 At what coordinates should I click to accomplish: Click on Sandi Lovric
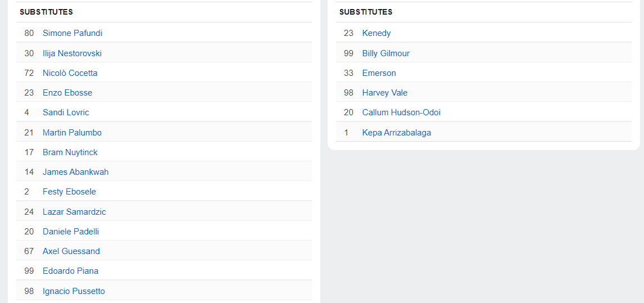tap(66, 112)
